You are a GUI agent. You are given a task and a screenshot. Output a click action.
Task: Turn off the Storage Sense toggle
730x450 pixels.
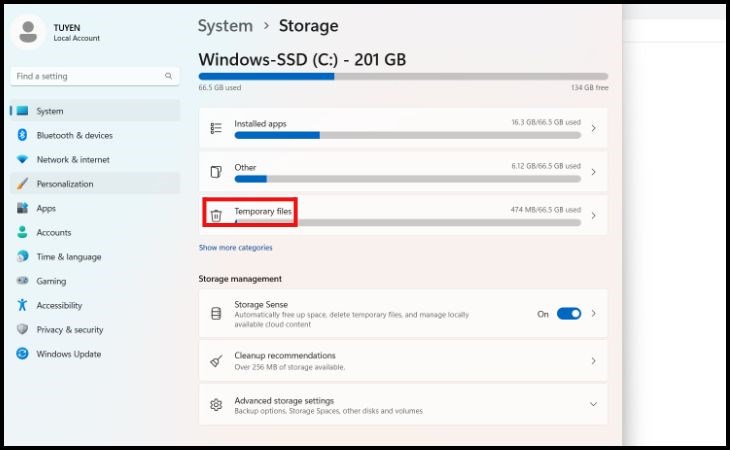569,314
